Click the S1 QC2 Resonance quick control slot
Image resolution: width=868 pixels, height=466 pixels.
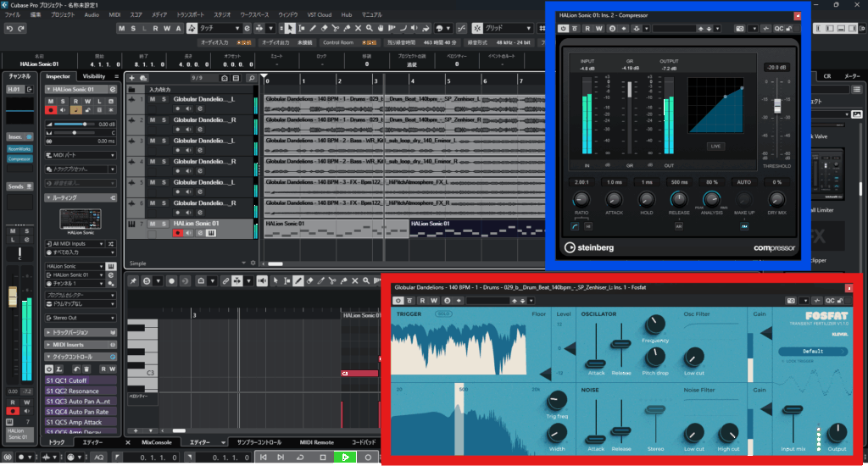click(81, 391)
